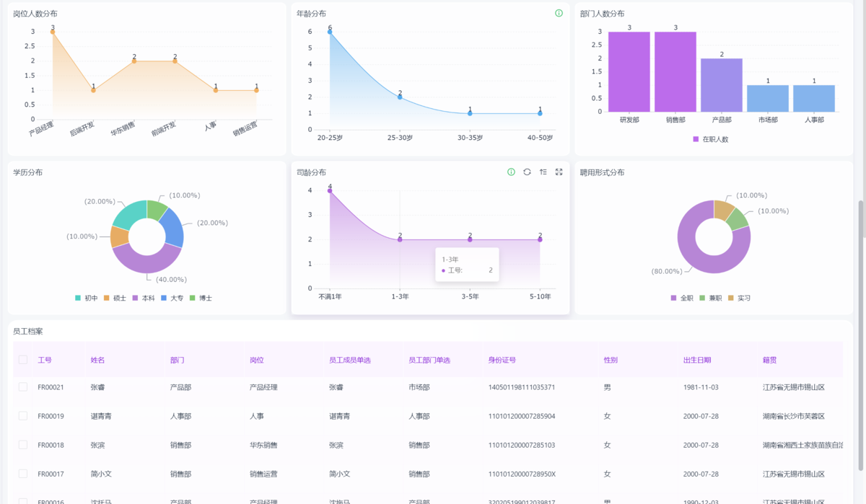Image resolution: width=866 pixels, height=504 pixels.
Task: Check the row for FR00018 张滨
Action: pos(23,445)
